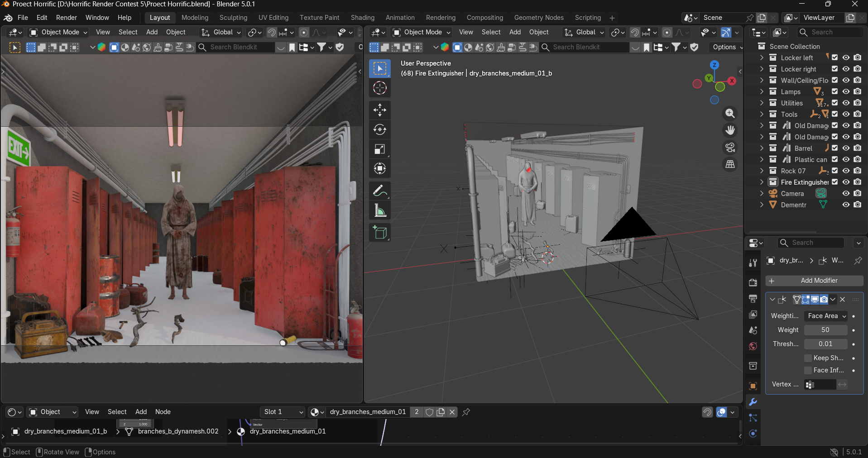This screenshot has height=458, width=868.
Task: Open the Node menu in shader editor
Action: (x=163, y=412)
